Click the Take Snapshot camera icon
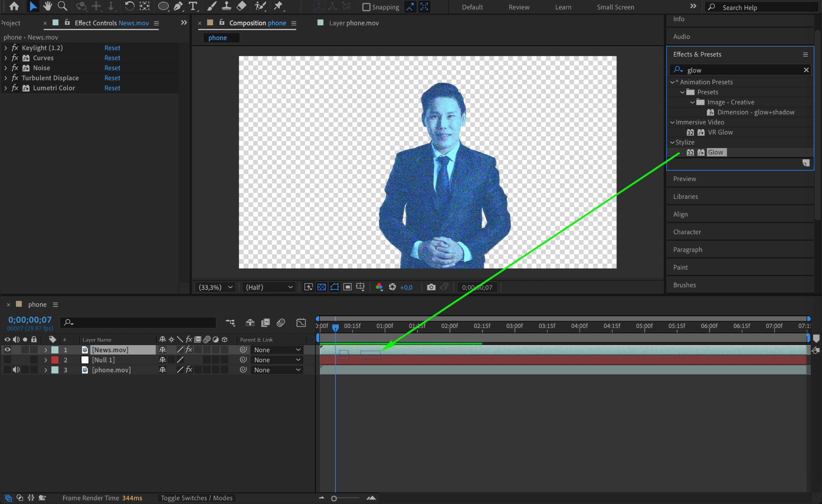The image size is (822, 504). [x=431, y=287]
